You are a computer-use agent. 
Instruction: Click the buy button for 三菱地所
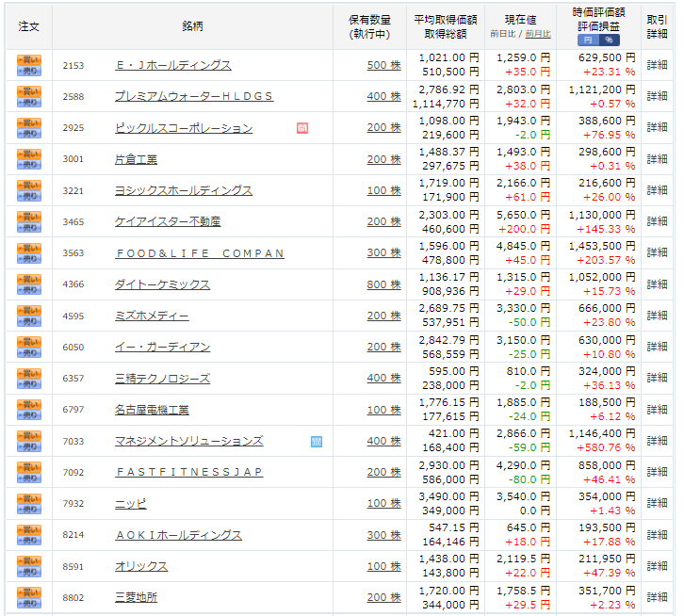(29, 592)
